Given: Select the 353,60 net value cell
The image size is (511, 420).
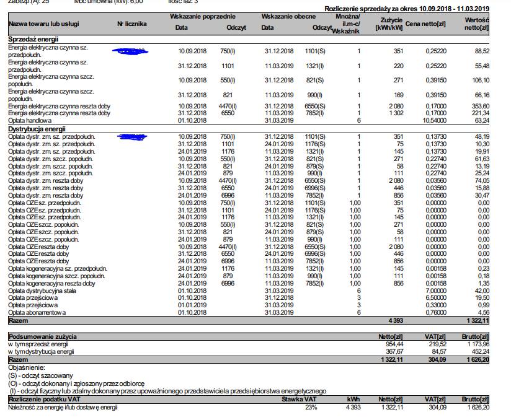Looking at the screenshot, I should click(x=481, y=106).
